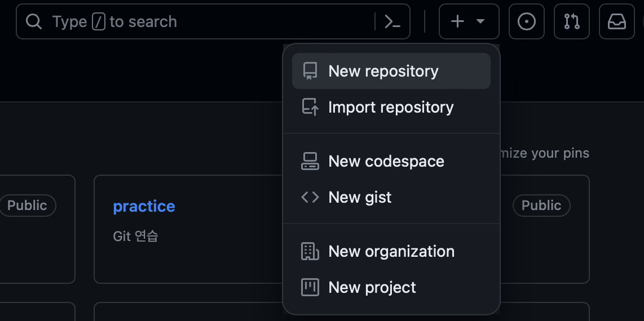Choose New gist from the menu
The height and width of the screenshot is (321, 644).
click(360, 197)
